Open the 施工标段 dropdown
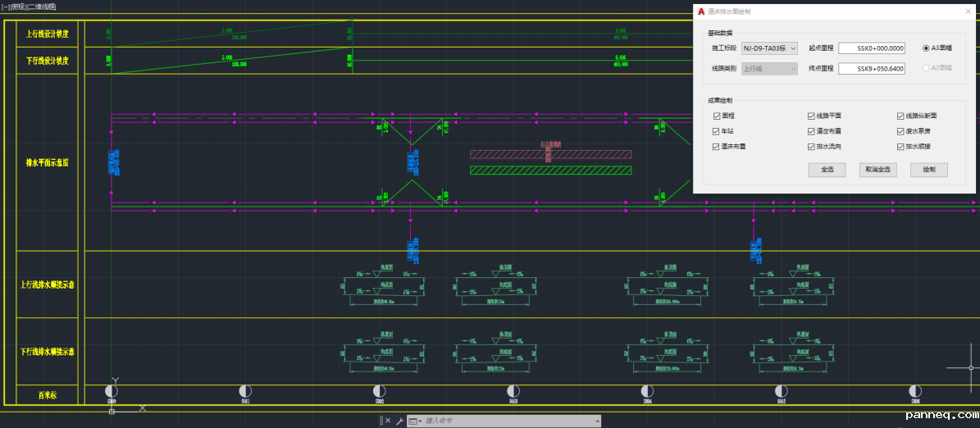980x428 pixels. click(x=769, y=48)
